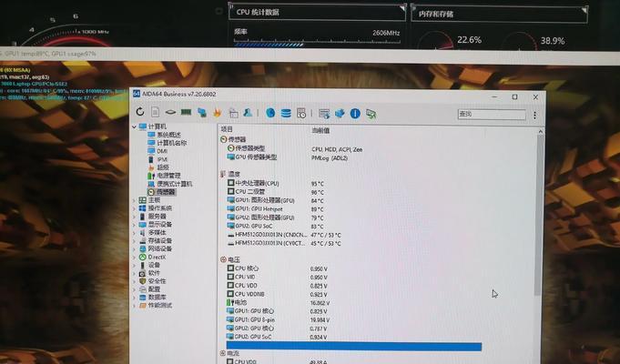
Task: Select 设备 in the tree
Action: click(149, 265)
